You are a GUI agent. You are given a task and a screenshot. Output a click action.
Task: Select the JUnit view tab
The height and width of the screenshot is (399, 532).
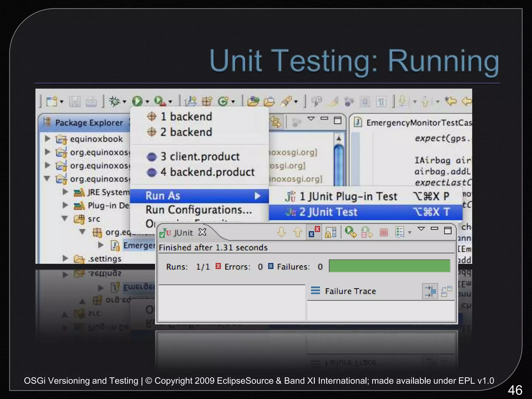tap(183, 232)
